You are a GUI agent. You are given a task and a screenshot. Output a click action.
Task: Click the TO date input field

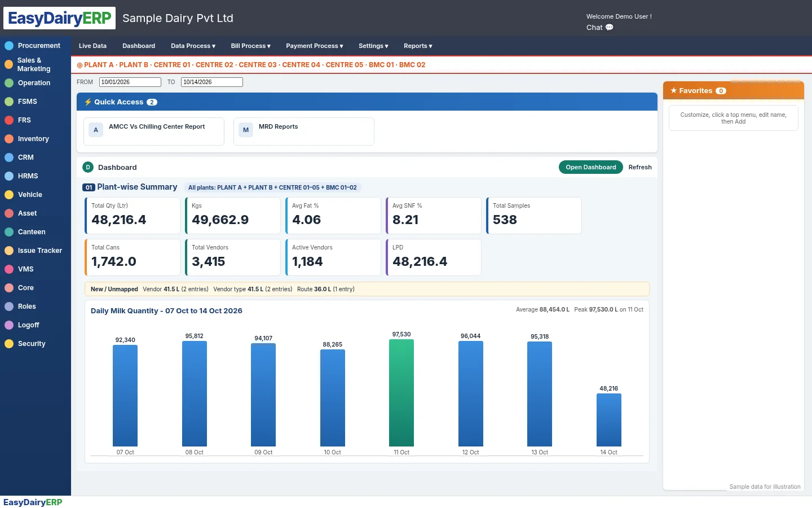coord(212,82)
